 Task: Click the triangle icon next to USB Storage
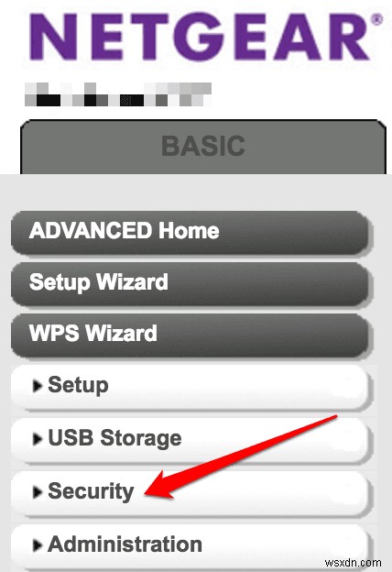pos(37,438)
